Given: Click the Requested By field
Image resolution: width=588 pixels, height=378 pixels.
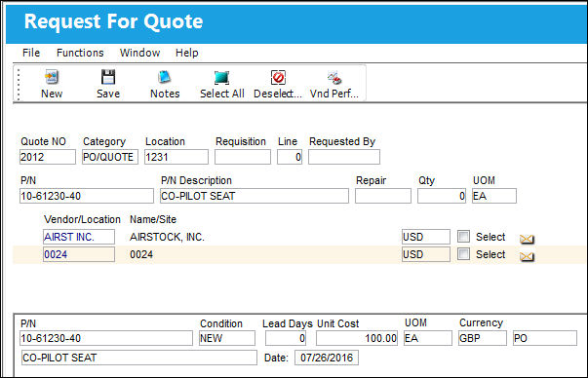Looking at the screenshot, I should pyautogui.click(x=344, y=157).
